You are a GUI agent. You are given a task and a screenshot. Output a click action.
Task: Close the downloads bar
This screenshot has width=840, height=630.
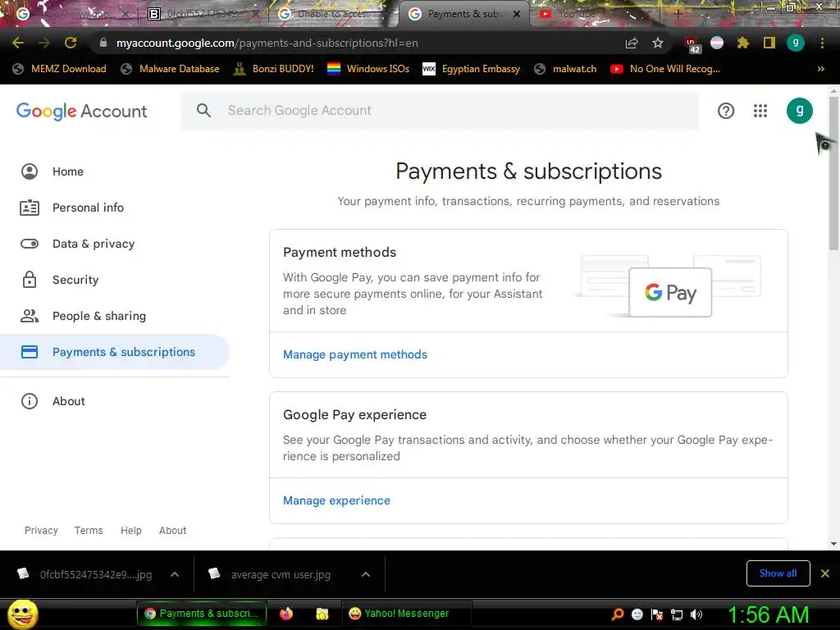[825, 573]
